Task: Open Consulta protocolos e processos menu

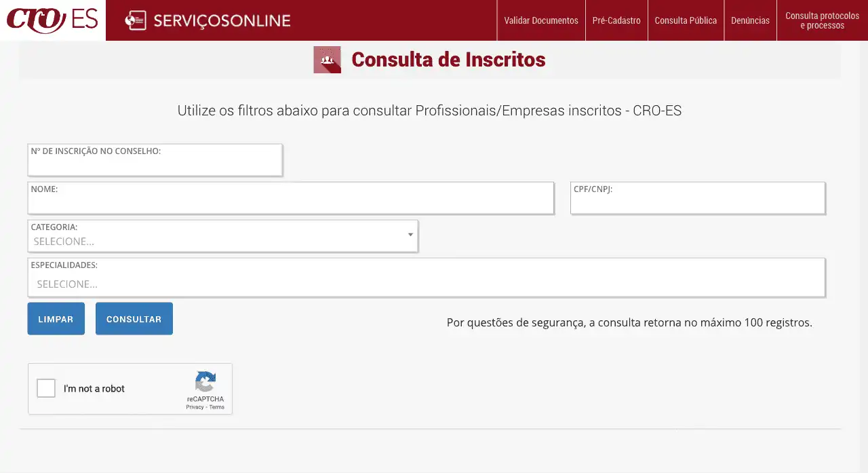Action: 822,20
